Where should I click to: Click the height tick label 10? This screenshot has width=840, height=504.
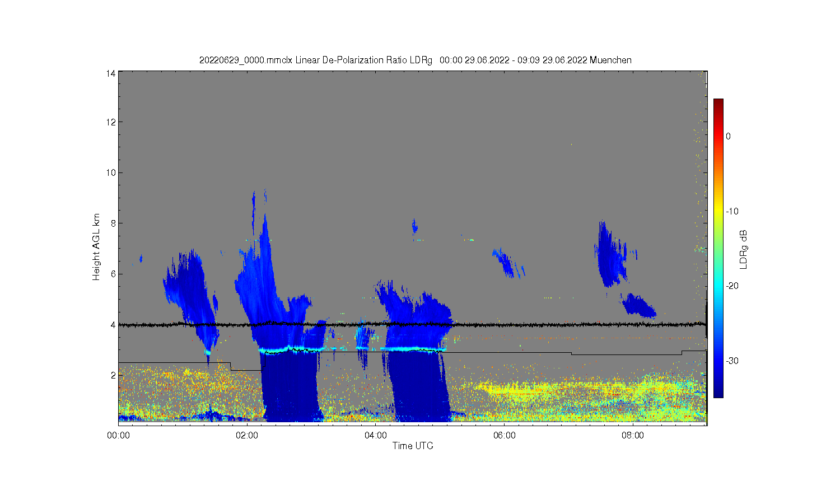pos(111,172)
